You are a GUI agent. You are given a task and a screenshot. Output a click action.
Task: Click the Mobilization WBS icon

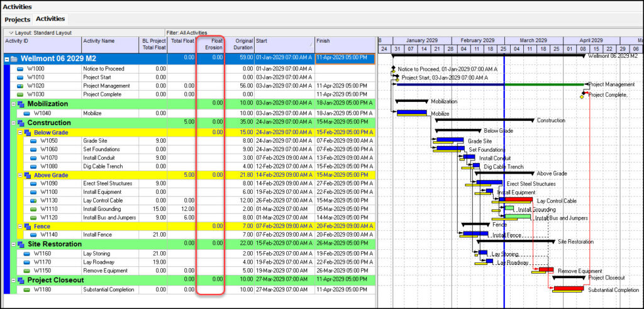21,104
